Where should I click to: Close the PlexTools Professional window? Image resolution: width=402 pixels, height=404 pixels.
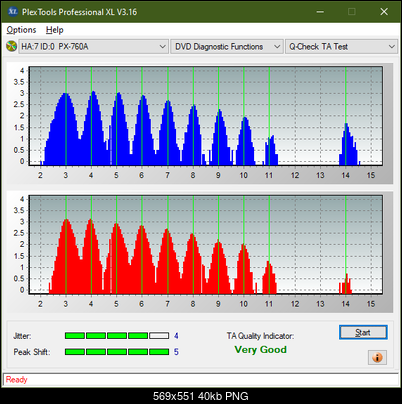click(384, 12)
